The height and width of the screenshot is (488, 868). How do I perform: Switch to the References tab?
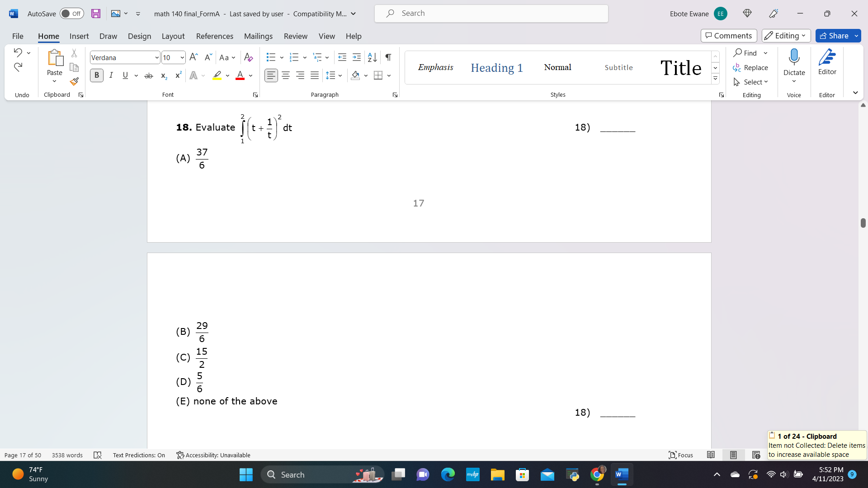(214, 36)
